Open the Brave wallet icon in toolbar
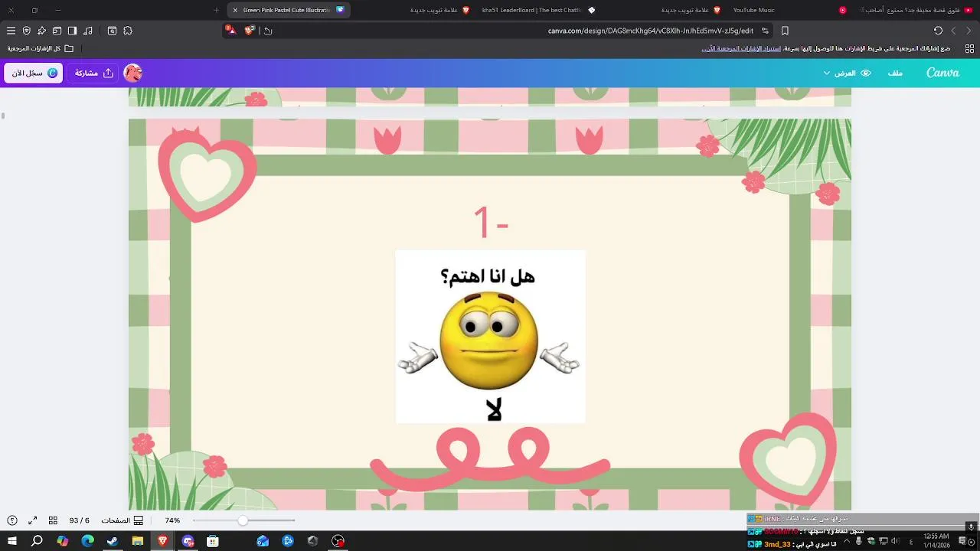980x551 pixels. pyautogui.click(x=57, y=31)
